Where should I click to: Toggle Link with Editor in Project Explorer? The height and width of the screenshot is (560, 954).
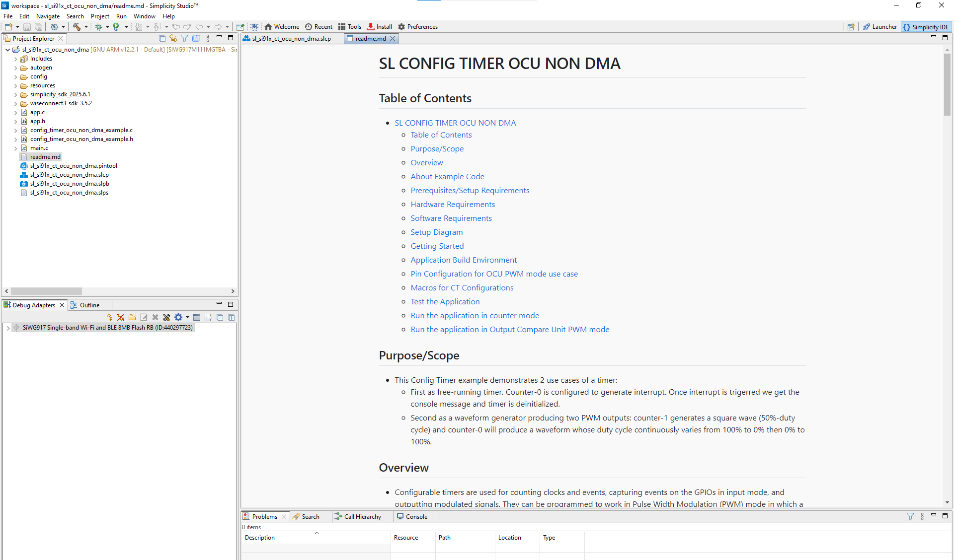[x=173, y=38]
